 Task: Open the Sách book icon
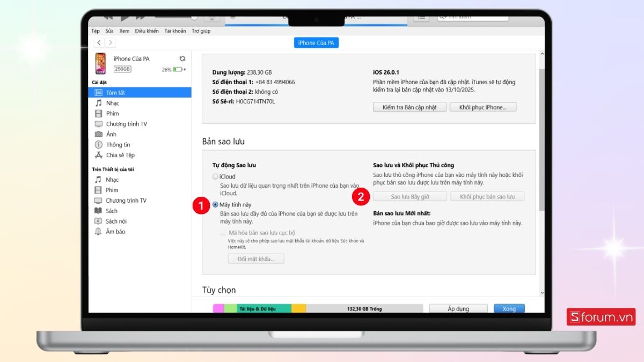(98, 211)
